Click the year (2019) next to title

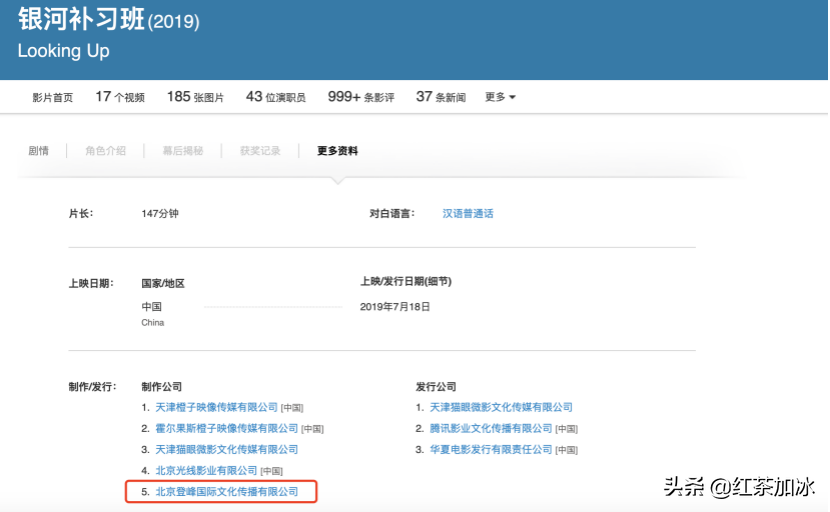click(x=174, y=22)
